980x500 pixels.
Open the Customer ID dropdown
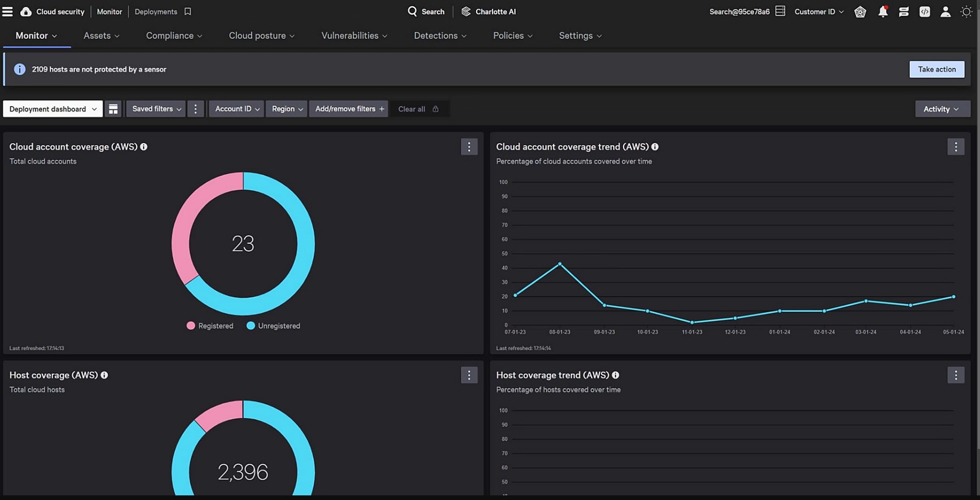[x=819, y=11]
